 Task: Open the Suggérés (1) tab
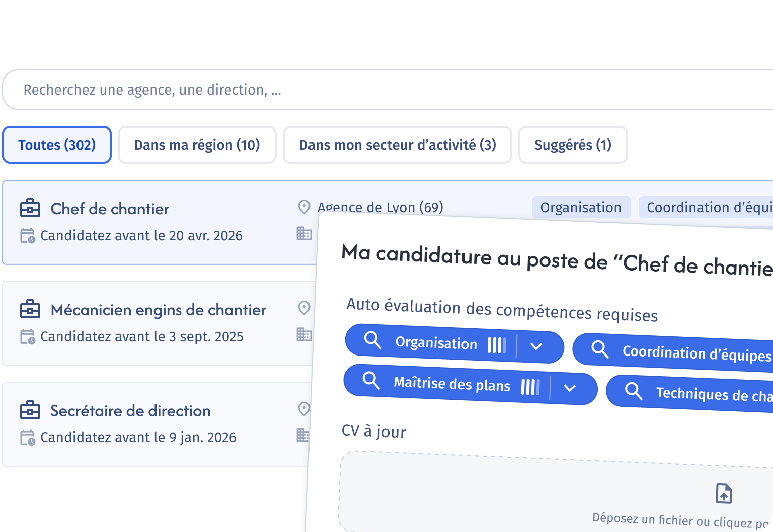coord(573,145)
